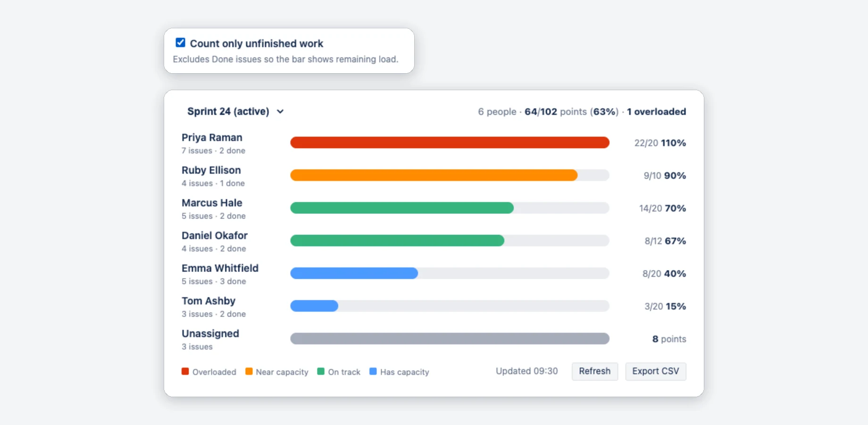
Task: Click '5 issues · 3 done' under Emma
Action: tap(214, 281)
